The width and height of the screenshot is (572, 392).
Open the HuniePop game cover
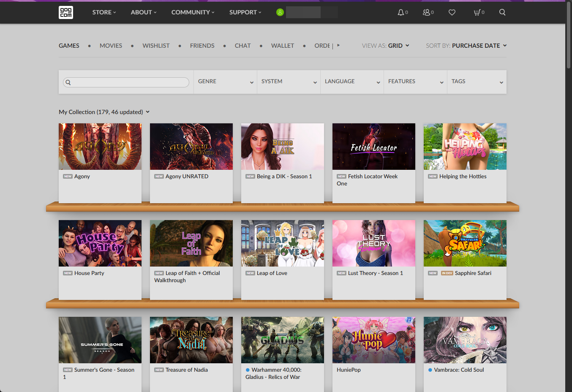(374, 340)
